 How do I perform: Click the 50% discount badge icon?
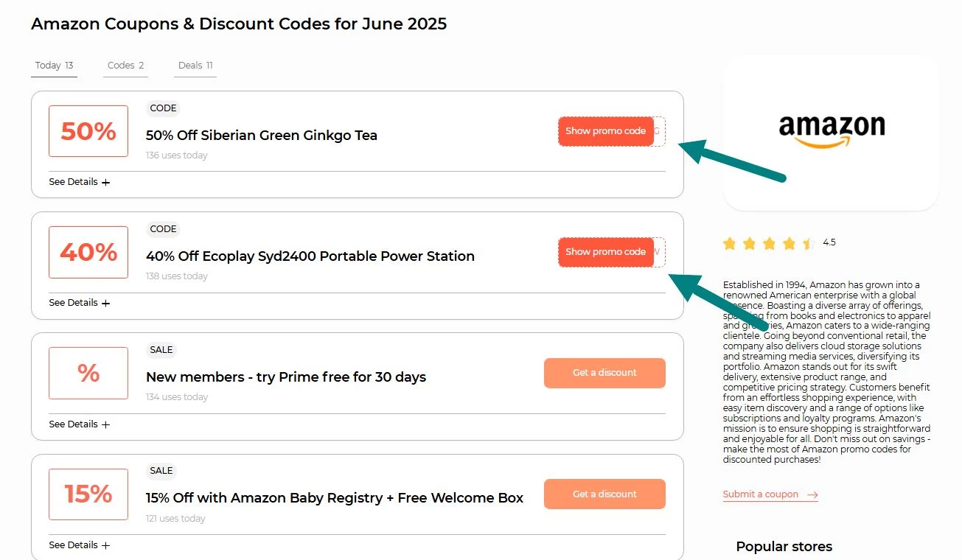(x=88, y=131)
